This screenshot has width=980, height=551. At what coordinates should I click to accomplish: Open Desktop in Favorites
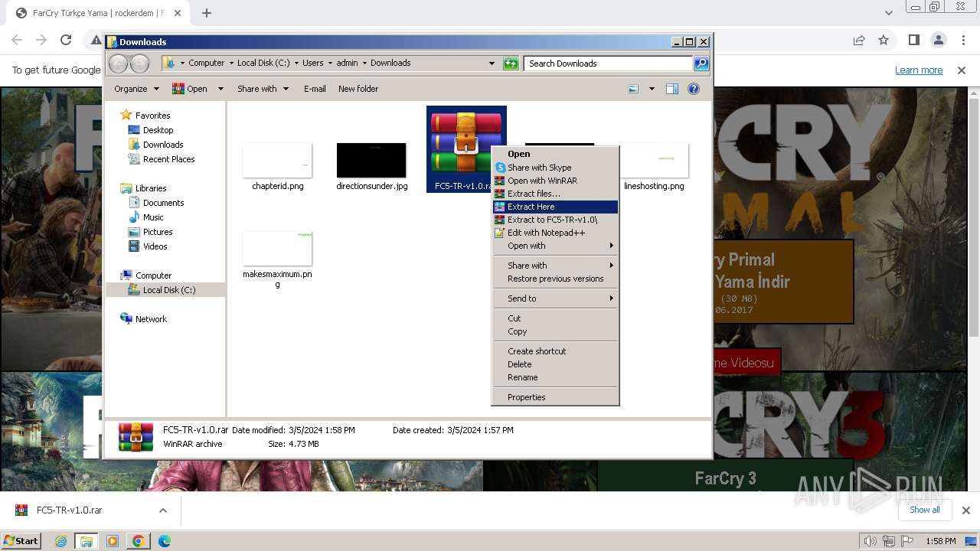(x=158, y=130)
